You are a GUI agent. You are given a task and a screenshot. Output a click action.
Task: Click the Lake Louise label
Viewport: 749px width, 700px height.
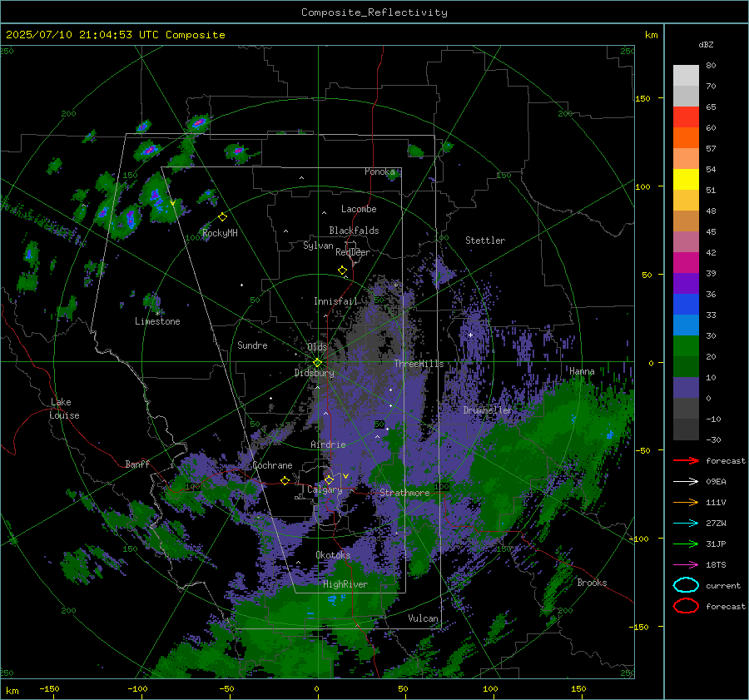[65, 409]
